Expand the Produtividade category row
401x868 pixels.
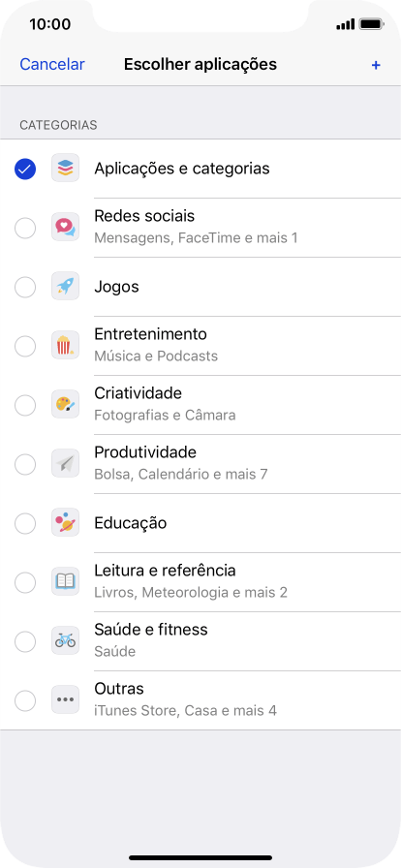pyautogui.click(x=200, y=464)
